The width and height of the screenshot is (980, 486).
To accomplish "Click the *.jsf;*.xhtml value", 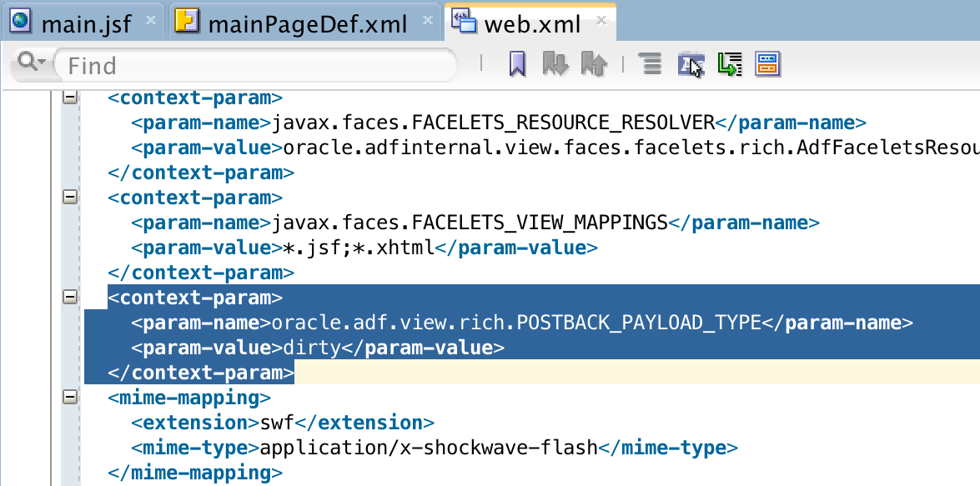I will click(x=359, y=248).
